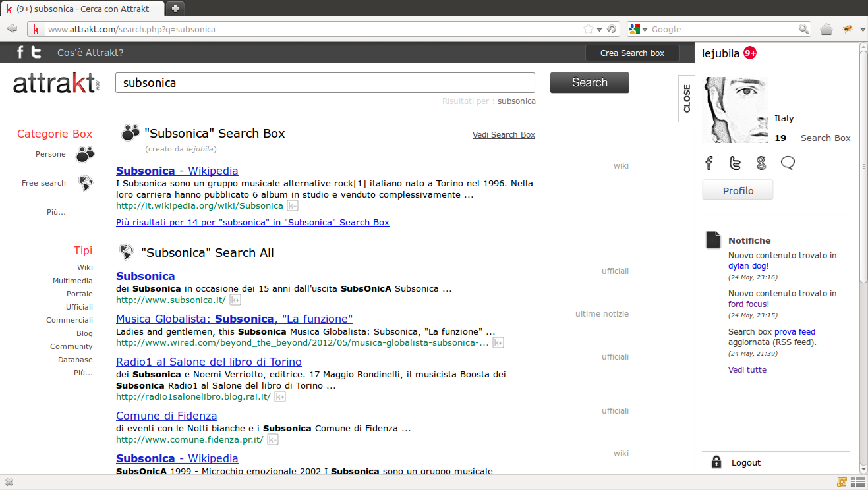Click the Attrakt logo

tap(56, 84)
